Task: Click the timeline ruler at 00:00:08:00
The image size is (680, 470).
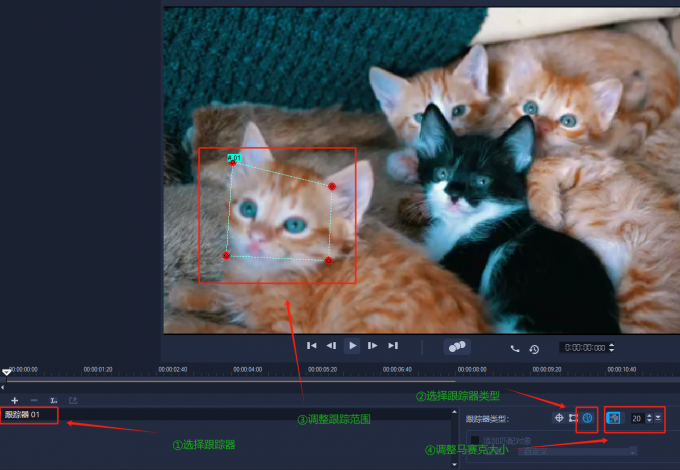Action: 472,370
